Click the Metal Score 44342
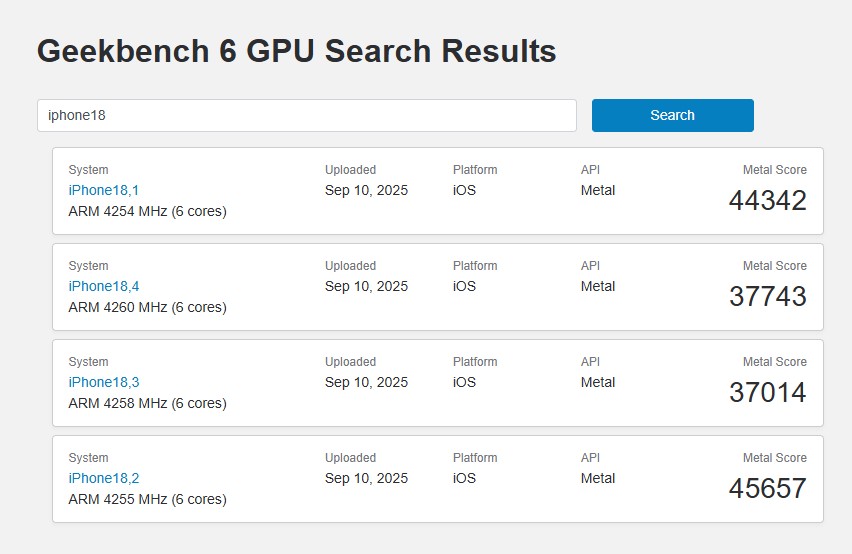 point(767,201)
